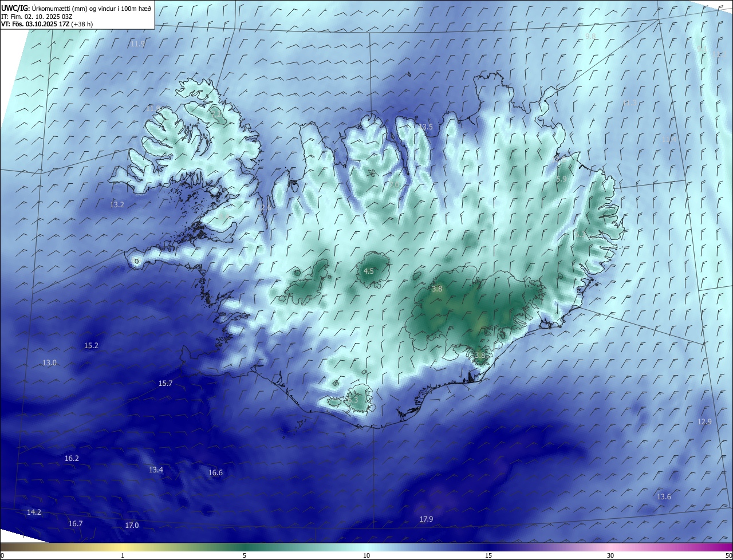This screenshot has width=733, height=560.
Task: Click the colour scale tick labelled 5
Action: (x=245, y=555)
